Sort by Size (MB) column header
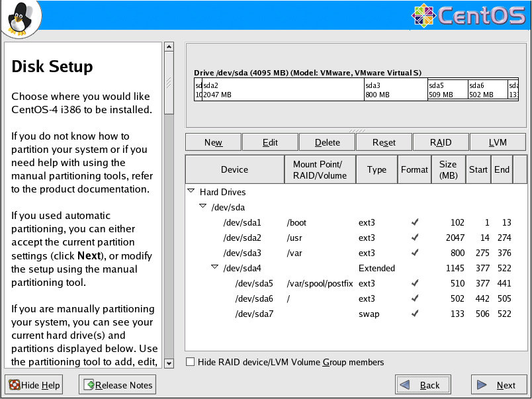532x399 pixels. tap(447, 169)
